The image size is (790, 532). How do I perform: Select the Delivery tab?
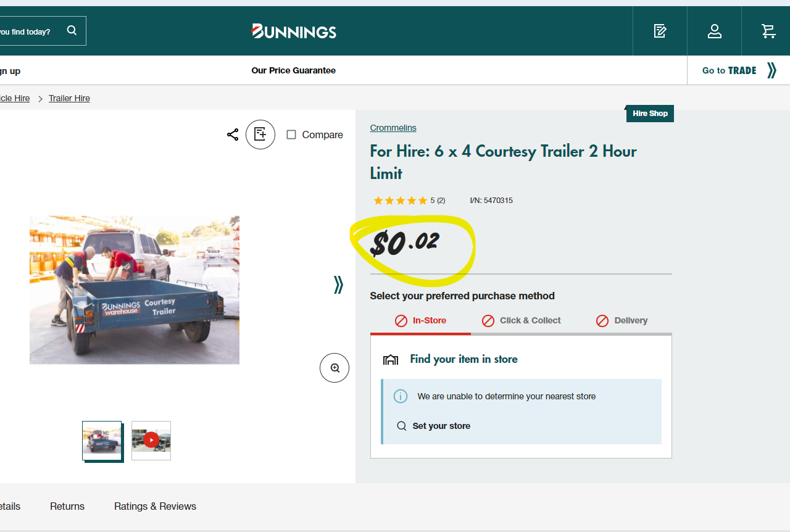coord(622,321)
